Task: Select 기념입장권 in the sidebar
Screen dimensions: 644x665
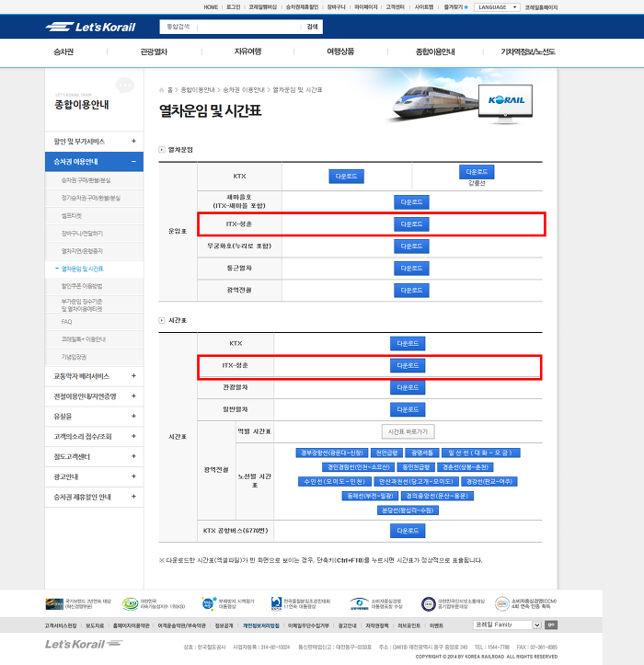Action: coord(74,357)
